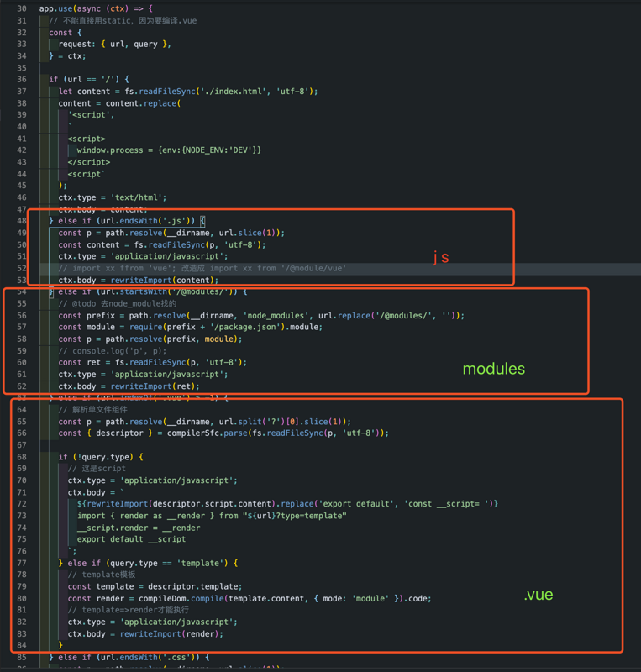Click the '} = ctx;' line
This screenshot has height=672, width=641.
(67, 55)
